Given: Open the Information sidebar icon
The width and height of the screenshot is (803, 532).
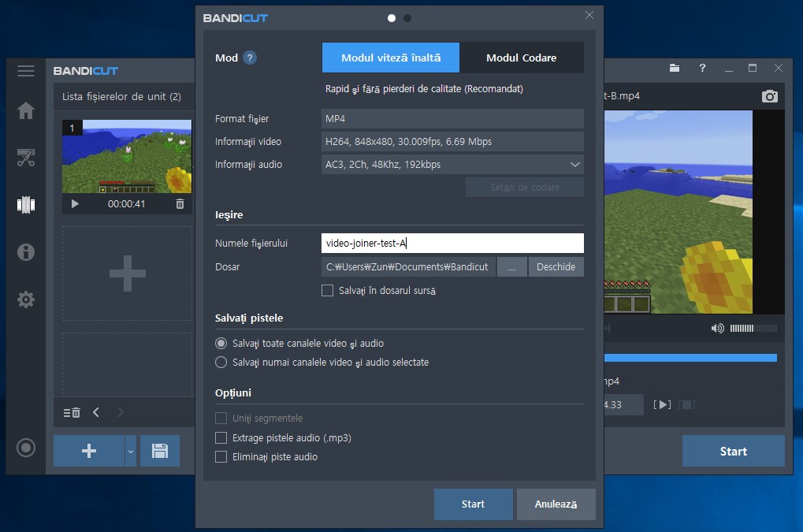Looking at the screenshot, I should [25, 252].
